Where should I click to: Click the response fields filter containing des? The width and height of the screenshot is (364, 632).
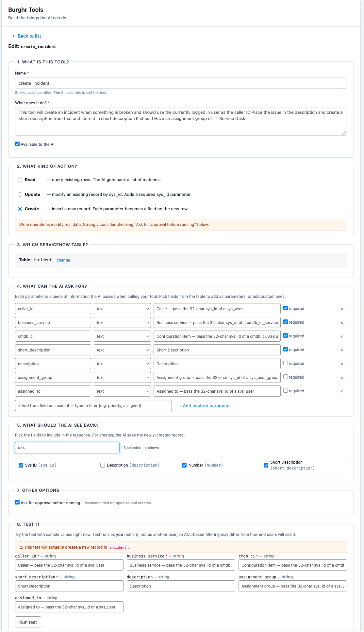[x=67, y=448]
